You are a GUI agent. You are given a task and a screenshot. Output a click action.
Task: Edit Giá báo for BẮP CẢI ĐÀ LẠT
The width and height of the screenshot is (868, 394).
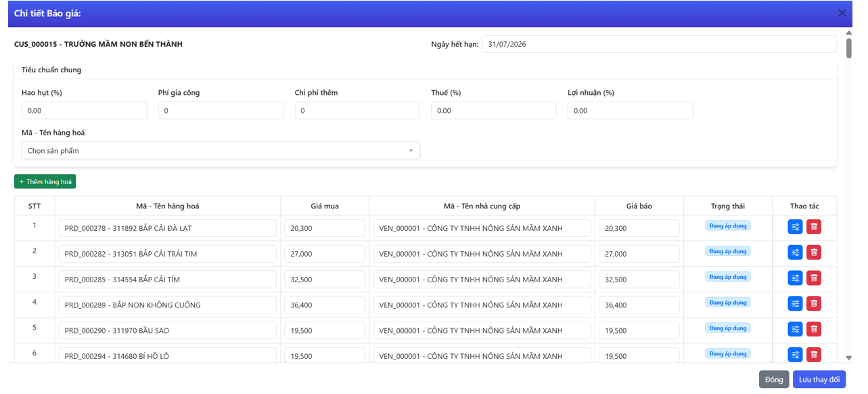coord(639,228)
